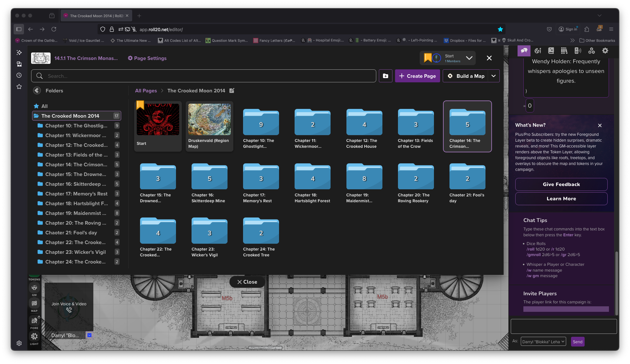The image size is (630, 364).
Task: Click the Create Page button
Action: point(417,76)
